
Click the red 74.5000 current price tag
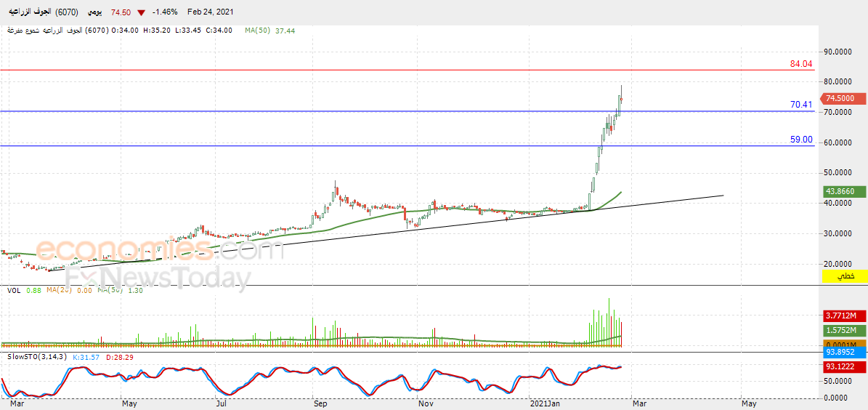click(839, 99)
